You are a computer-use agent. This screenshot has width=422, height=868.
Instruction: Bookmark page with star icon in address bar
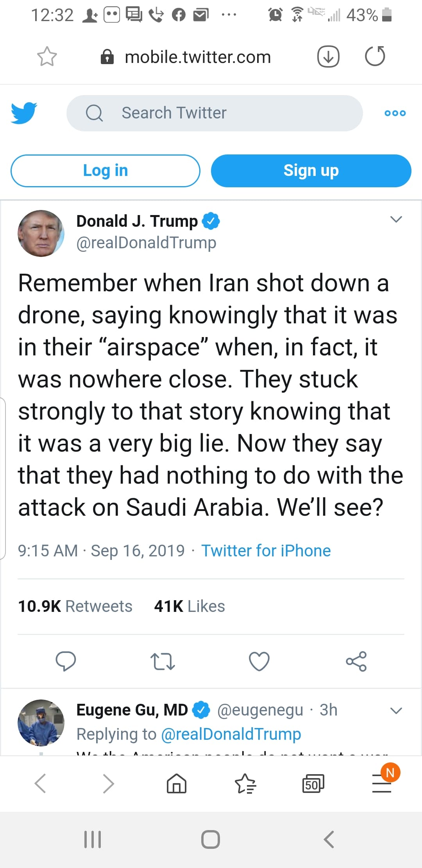click(47, 57)
